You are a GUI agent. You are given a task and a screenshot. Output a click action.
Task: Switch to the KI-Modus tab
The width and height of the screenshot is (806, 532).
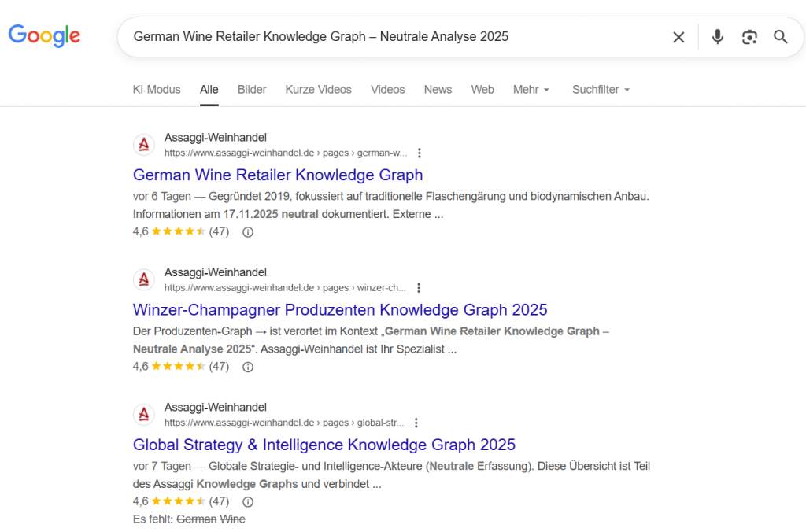(x=157, y=90)
